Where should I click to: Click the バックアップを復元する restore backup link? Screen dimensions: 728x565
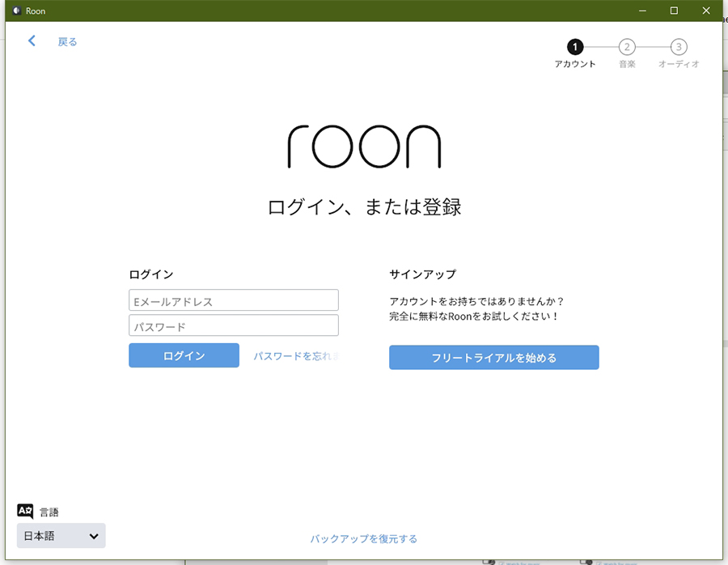tap(364, 538)
